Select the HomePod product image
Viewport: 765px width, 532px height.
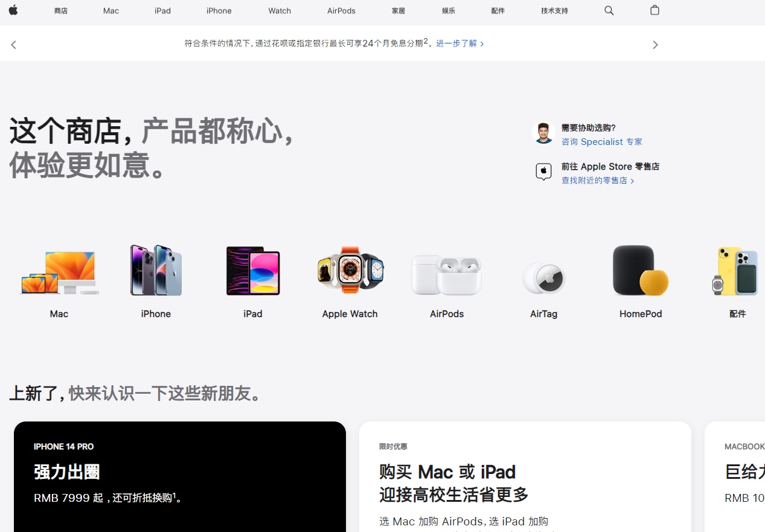pos(641,271)
